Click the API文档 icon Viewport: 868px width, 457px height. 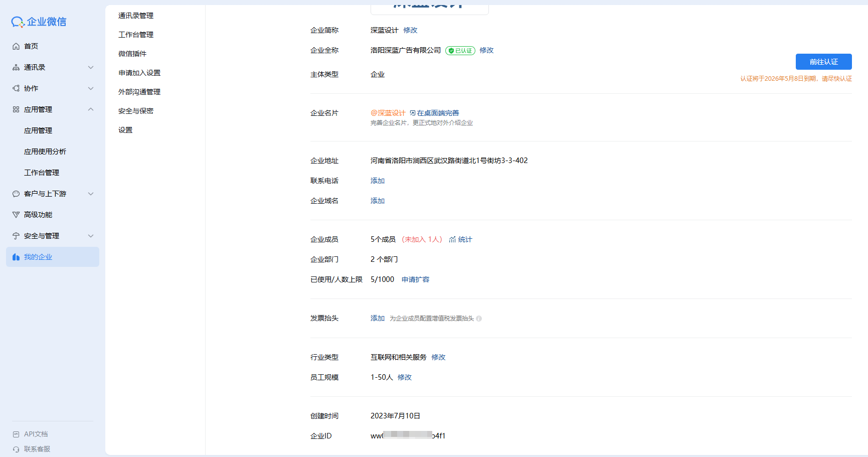(16, 434)
